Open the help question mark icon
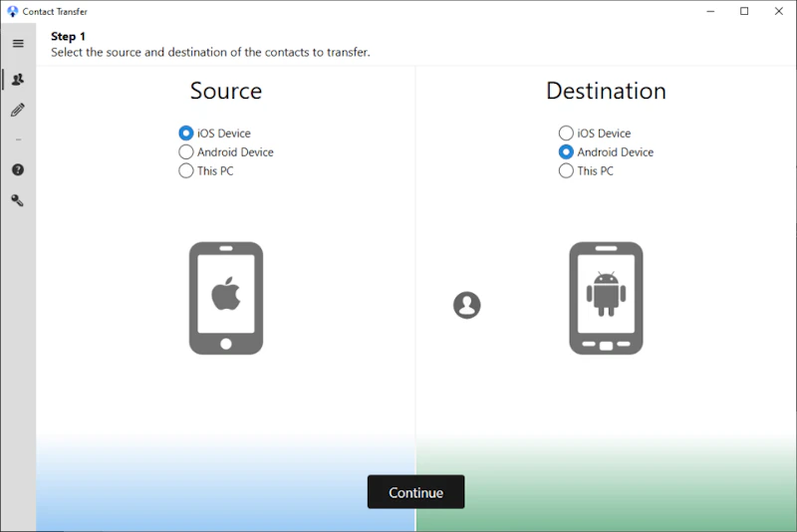797x532 pixels. (x=18, y=169)
